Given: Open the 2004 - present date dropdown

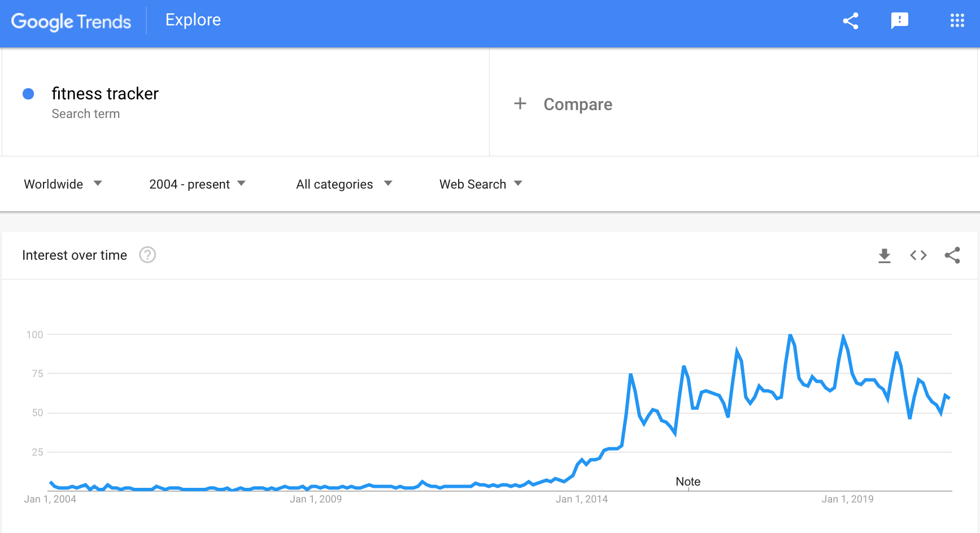Looking at the screenshot, I should (197, 184).
